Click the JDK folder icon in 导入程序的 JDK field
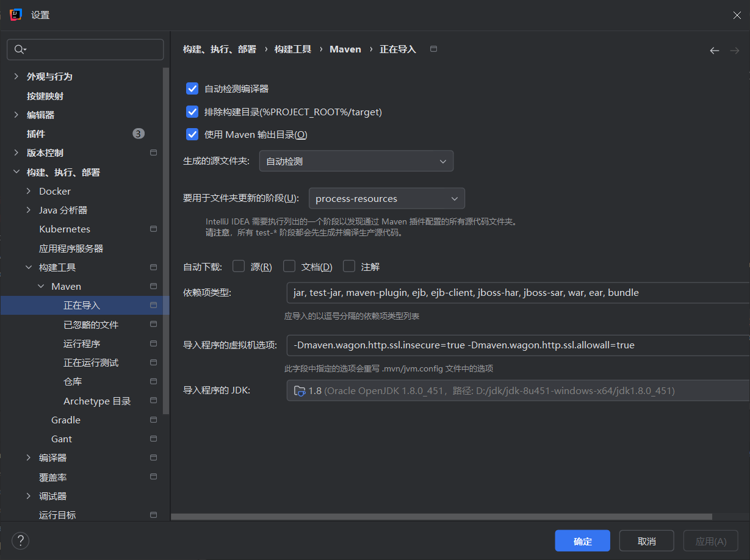This screenshot has height=560, width=750. click(x=300, y=391)
